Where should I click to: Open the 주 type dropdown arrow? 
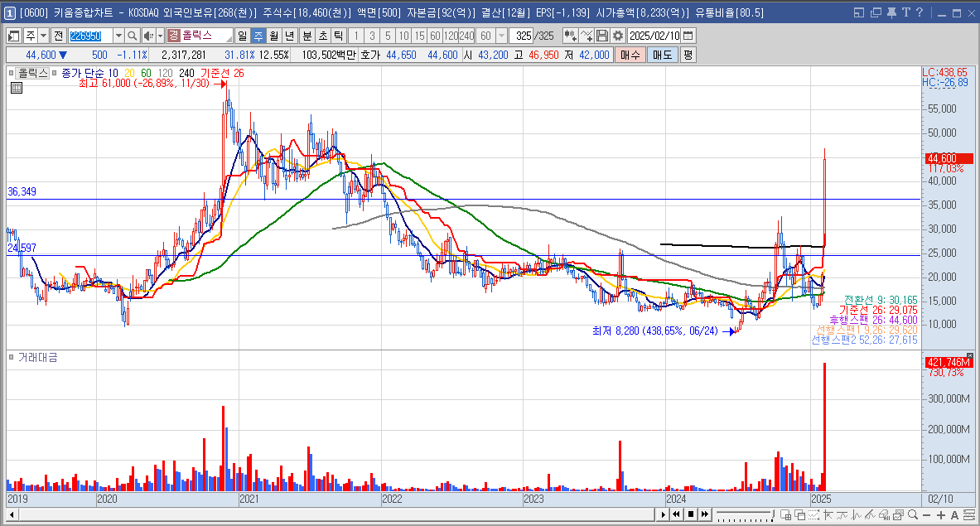click(x=44, y=36)
